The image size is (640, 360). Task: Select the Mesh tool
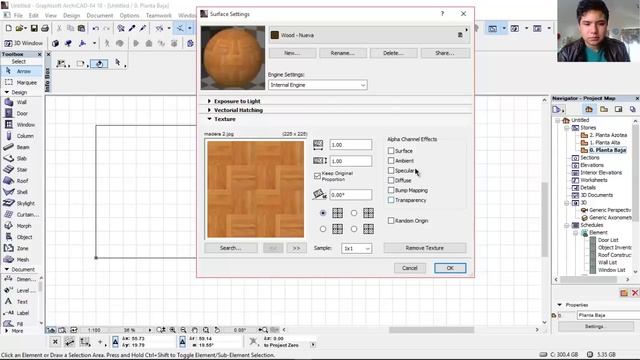(21, 259)
